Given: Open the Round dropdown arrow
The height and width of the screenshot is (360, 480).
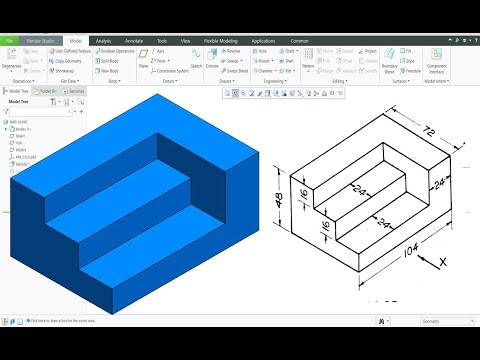Looking at the screenshot, I should (x=272, y=61).
